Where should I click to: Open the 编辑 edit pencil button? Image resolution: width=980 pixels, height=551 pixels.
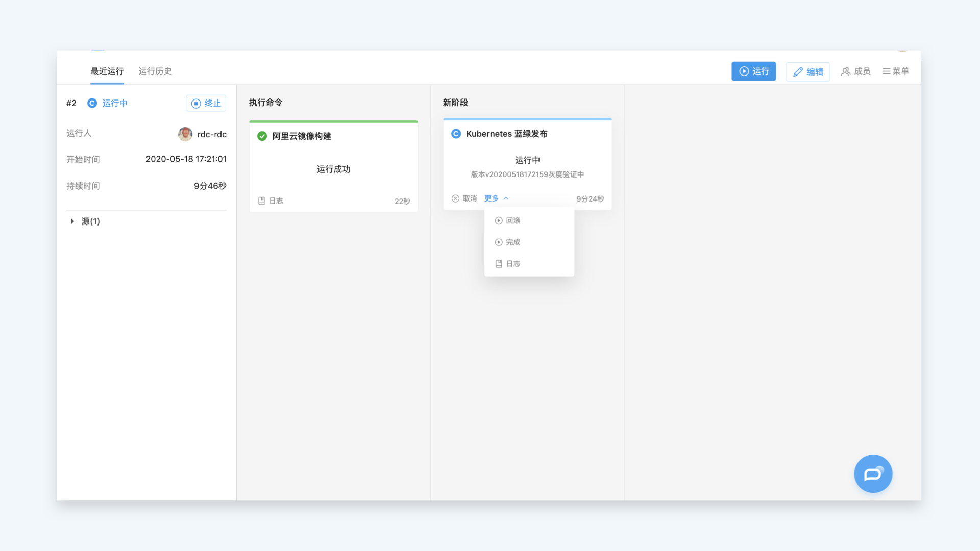click(x=807, y=71)
